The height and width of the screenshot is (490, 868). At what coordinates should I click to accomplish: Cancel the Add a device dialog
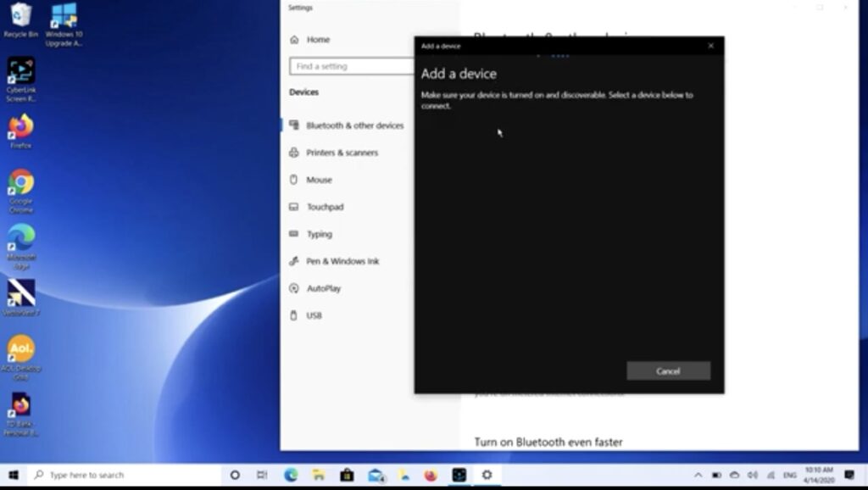tap(668, 371)
